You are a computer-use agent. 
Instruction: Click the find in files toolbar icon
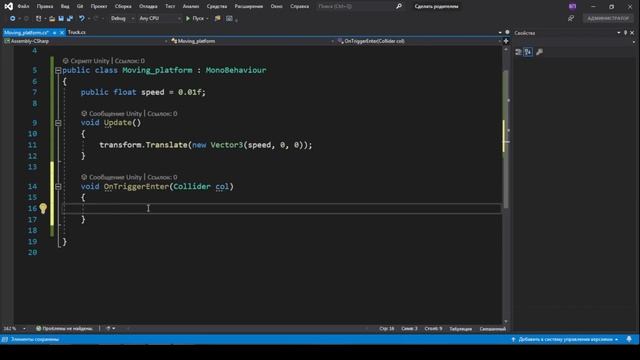[x=218, y=18]
